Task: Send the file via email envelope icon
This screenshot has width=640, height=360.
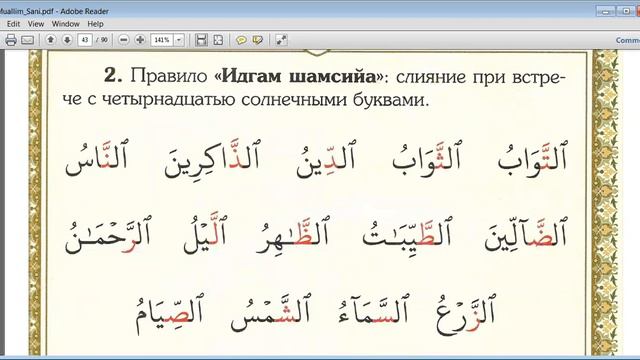Action: [x=27, y=40]
